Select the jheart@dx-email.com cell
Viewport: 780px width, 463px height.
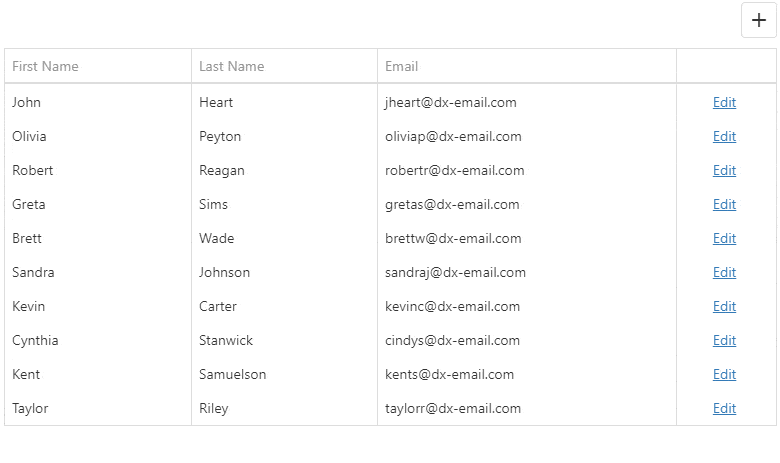click(451, 102)
